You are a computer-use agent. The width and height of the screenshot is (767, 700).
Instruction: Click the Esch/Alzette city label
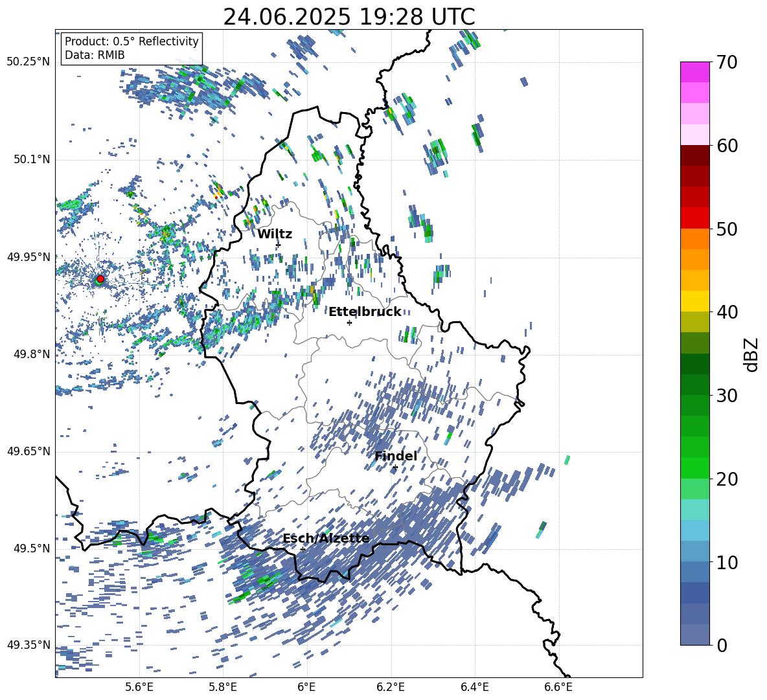pos(326,539)
